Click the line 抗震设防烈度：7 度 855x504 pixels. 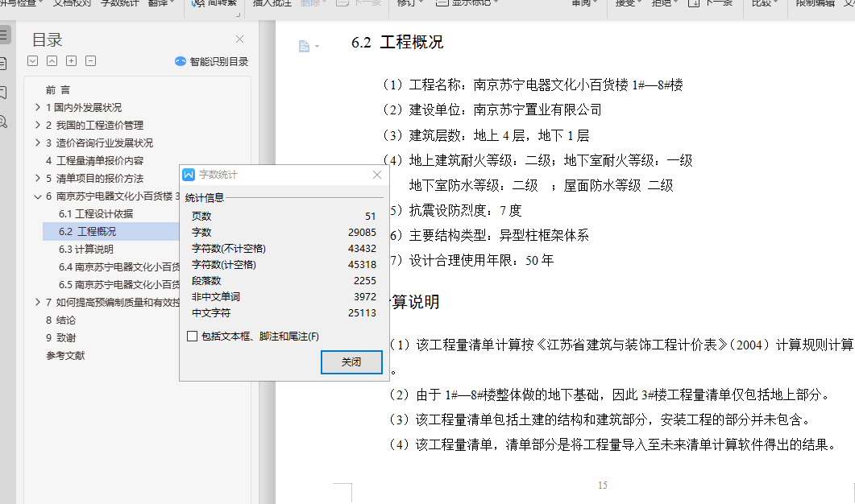pyautogui.click(x=456, y=210)
